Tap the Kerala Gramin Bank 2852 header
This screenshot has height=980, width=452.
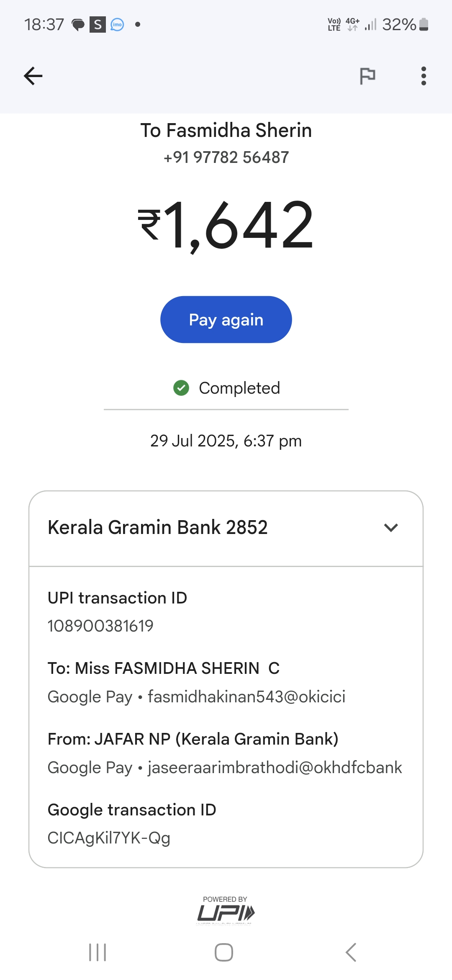click(x=158, y=528)
